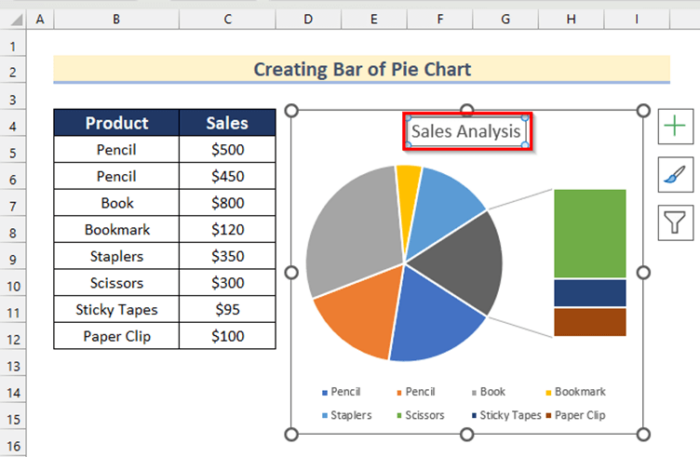Image resolution: width=700 pixels, height=457 pixels.
Task: Click the Product table header cell
Action: click(x=116, y=123)
